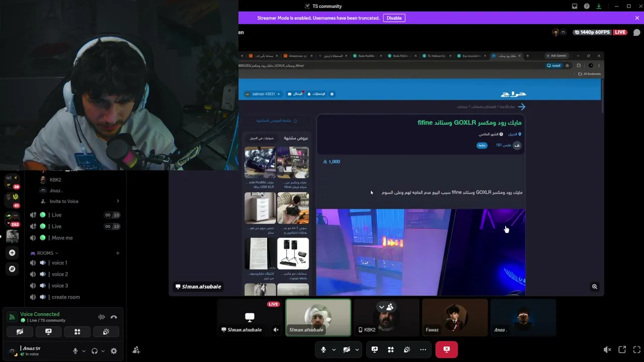The width and height of the screenshot is (644, 362).
Task: Open the server with the 41 badge
Action: click(12, 199)
